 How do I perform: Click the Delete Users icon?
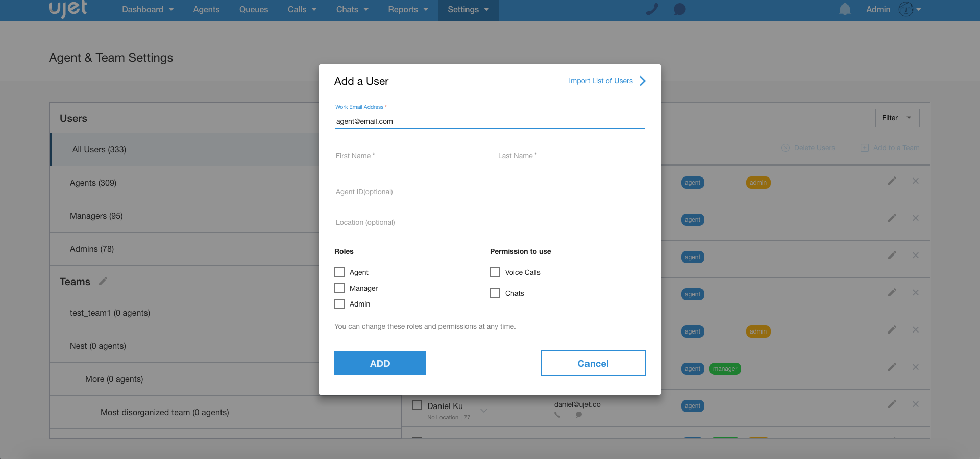click(785, 148)
